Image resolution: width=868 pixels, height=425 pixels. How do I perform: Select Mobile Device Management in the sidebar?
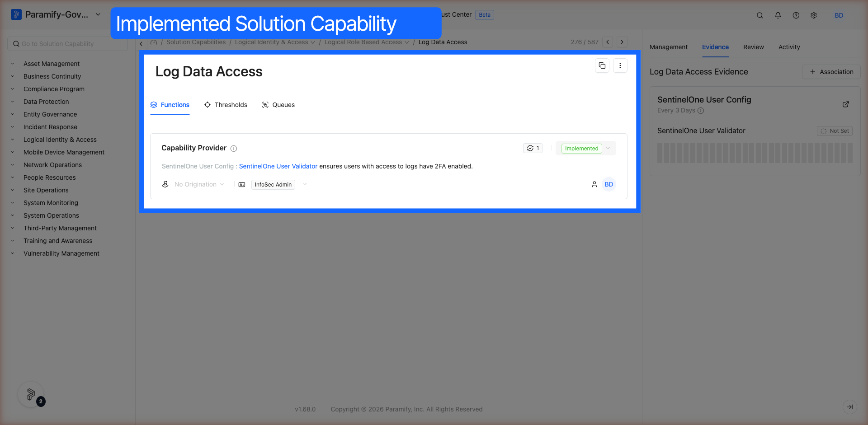click(x=64, y=152)
